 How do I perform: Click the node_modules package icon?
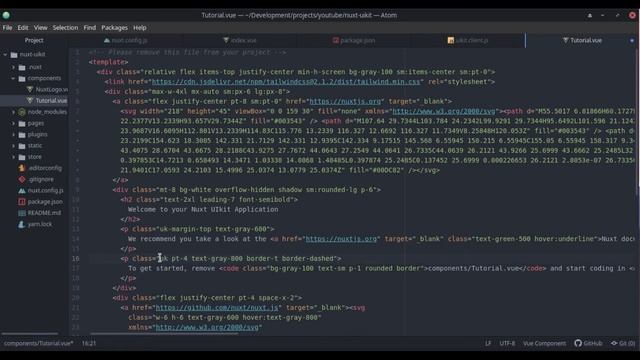pos(22,112)
